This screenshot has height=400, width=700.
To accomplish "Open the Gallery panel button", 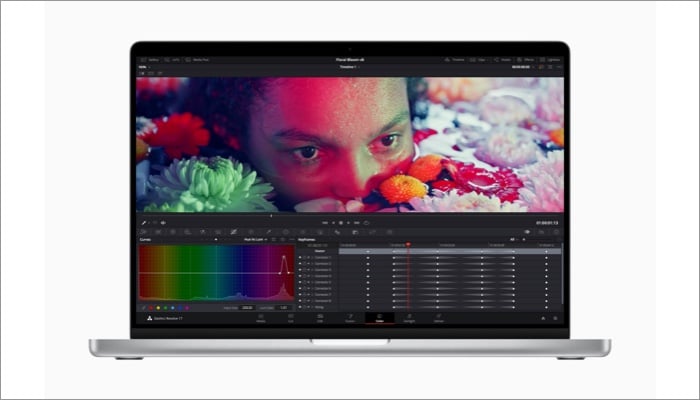I will pos(150,60).
